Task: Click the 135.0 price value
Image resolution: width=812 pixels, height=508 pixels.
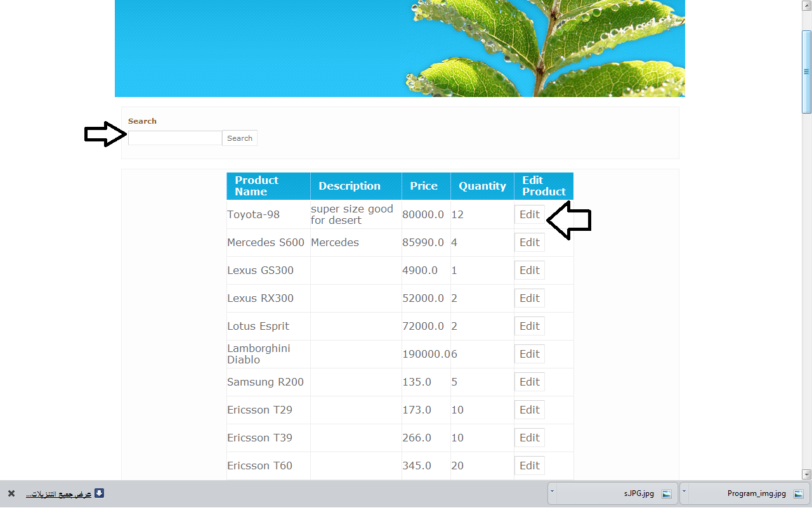Action: tap(417, 382)
